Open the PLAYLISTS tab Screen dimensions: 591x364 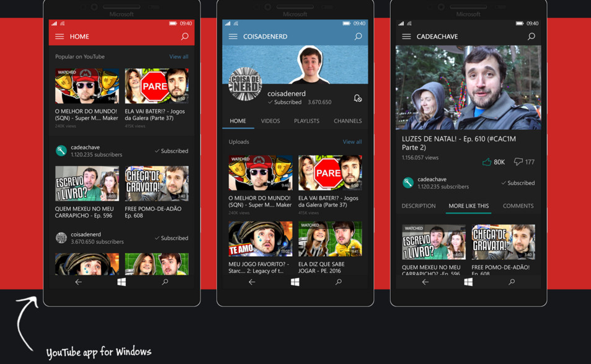click(x=306, y=121)
